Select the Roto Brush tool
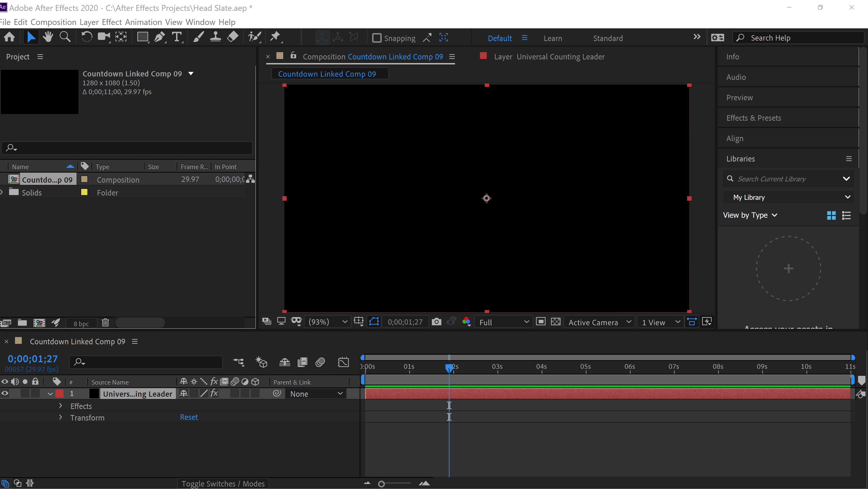Image resolution: width=868 pixels, height=489 pixels. [254, 37]
